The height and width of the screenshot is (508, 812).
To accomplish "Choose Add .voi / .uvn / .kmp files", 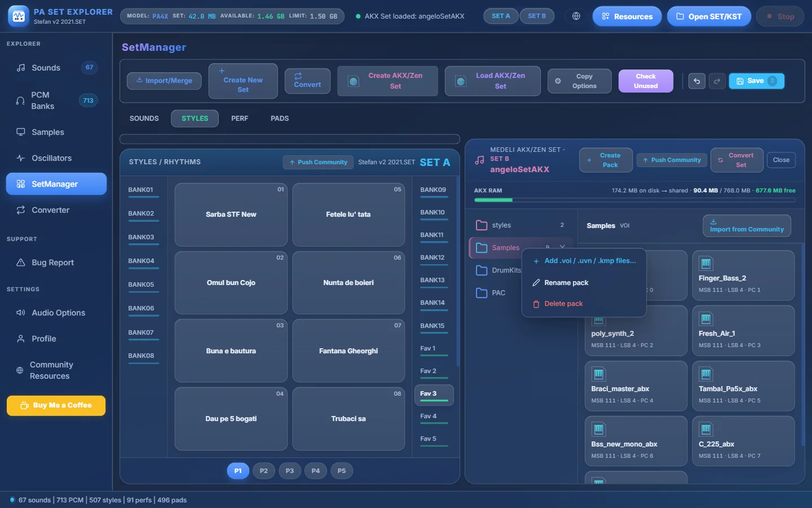I will click(584, 261).
